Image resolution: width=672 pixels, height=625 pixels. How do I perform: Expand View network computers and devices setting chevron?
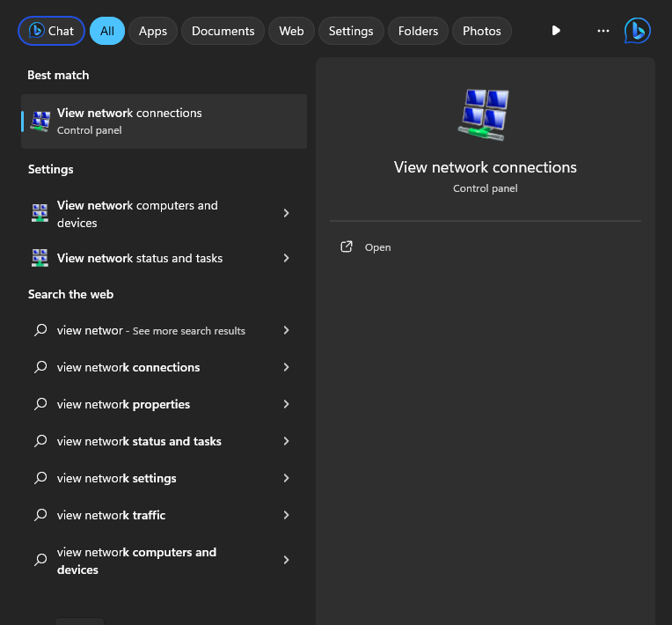[286, 213]
